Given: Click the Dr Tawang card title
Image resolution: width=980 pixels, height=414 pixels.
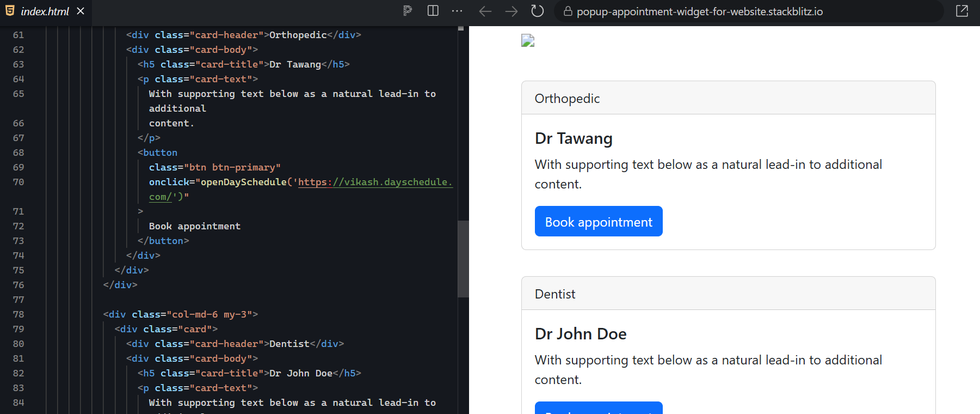Looking at the screenshot, I should click(574, 138).
